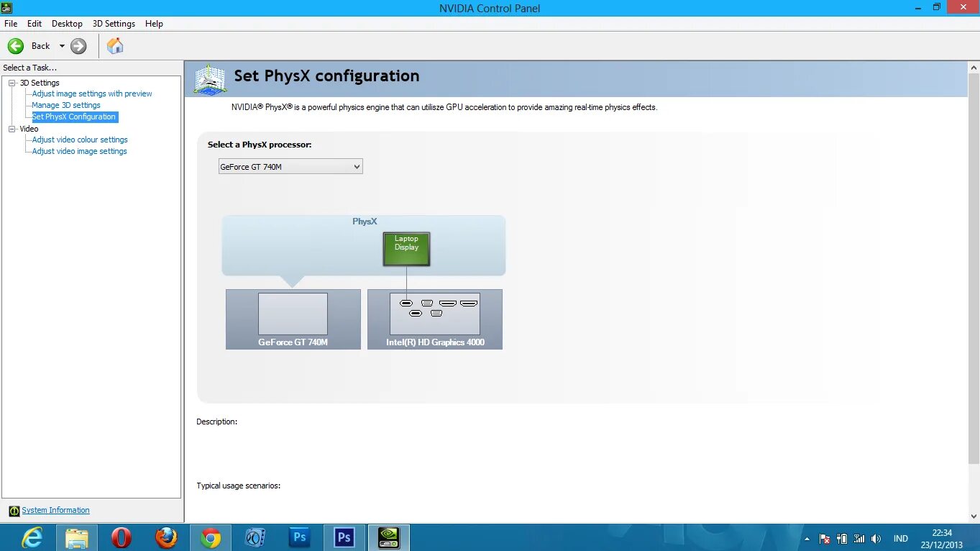Open Adjust image settings with preview
The height and width of the screenshot is (551, 980).
click(x=92, y=94)
